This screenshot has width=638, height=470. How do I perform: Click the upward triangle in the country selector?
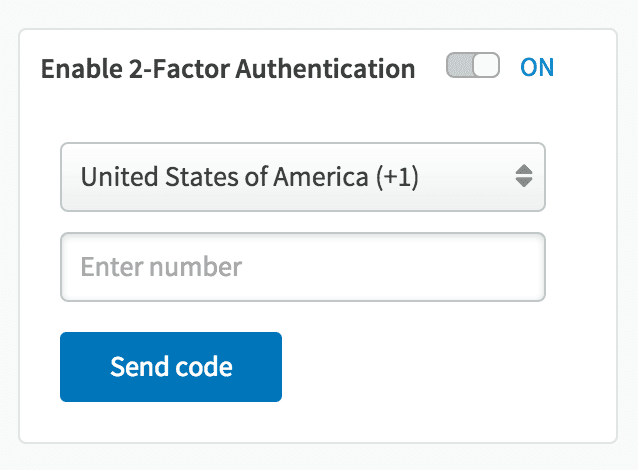coord(523,170)
